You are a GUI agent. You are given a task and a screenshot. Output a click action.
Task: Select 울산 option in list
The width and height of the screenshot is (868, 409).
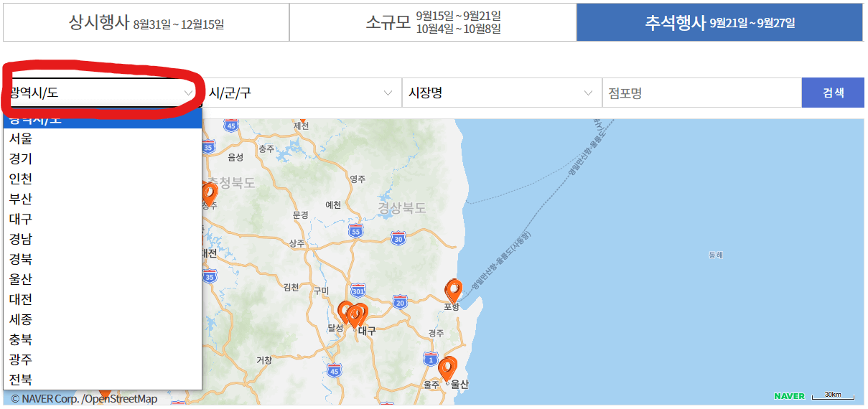point(103,279)
